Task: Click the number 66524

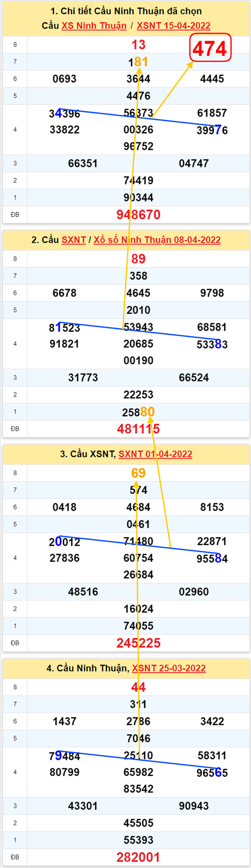Action: (194, 378)
